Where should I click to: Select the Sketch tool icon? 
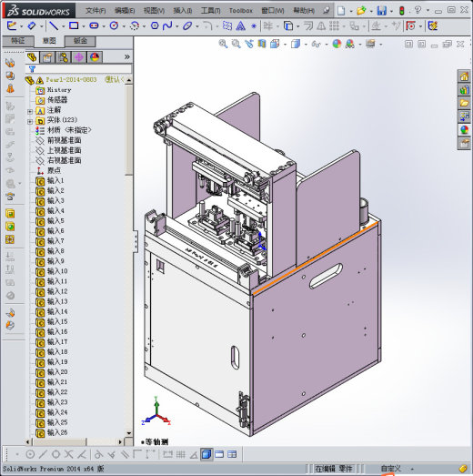12,25
